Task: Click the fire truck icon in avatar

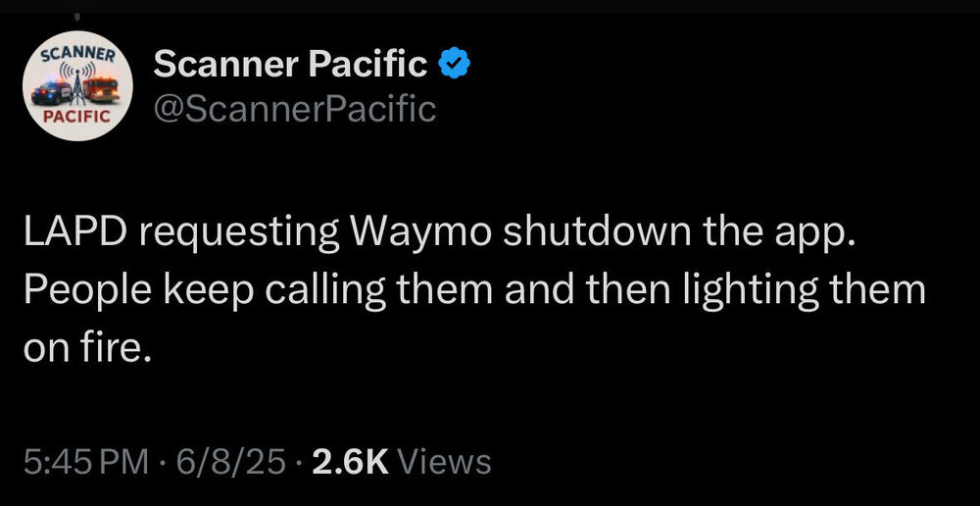Action: tap(100, 90)
